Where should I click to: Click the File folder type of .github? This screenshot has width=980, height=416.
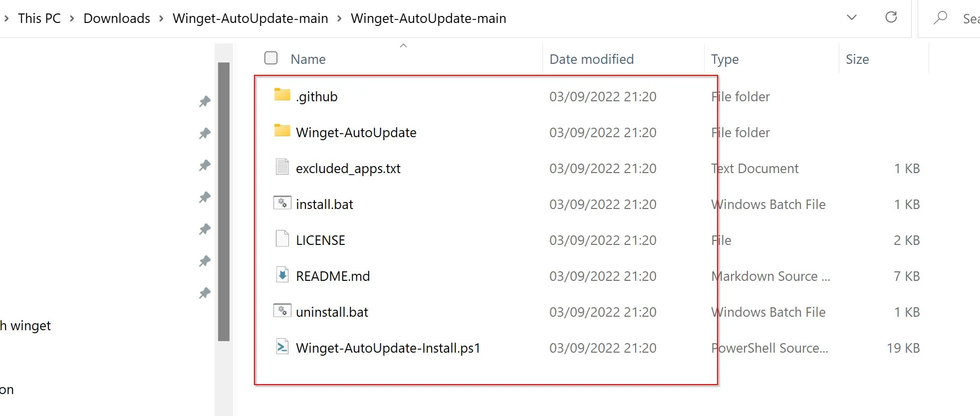740,97
